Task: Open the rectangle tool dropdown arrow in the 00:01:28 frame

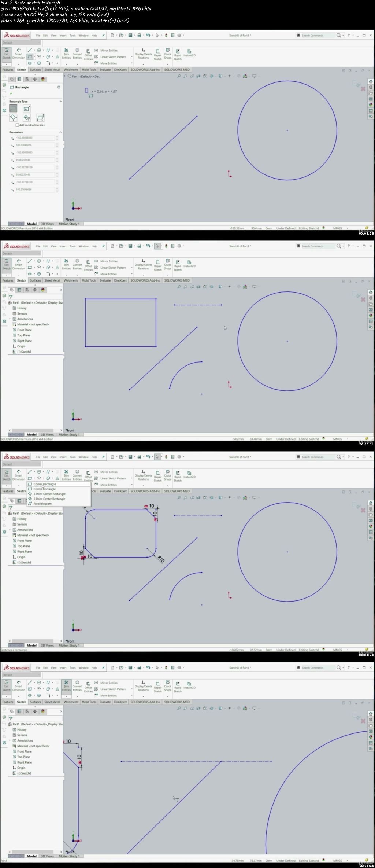Action: [34, 57]
